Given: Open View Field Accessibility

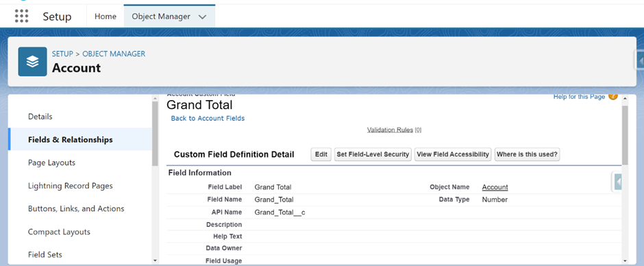Looking at the screenshot, I should 453,154.
